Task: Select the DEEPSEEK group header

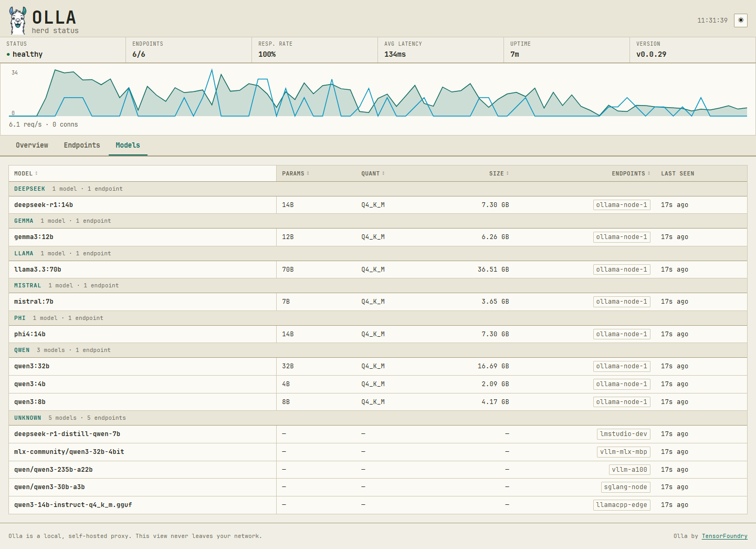Action: tap(378, 189)
